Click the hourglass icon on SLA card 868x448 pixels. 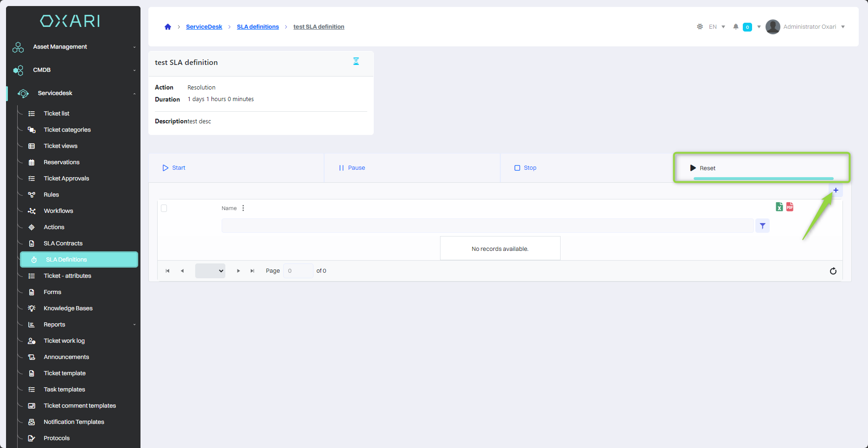[356, 62]
